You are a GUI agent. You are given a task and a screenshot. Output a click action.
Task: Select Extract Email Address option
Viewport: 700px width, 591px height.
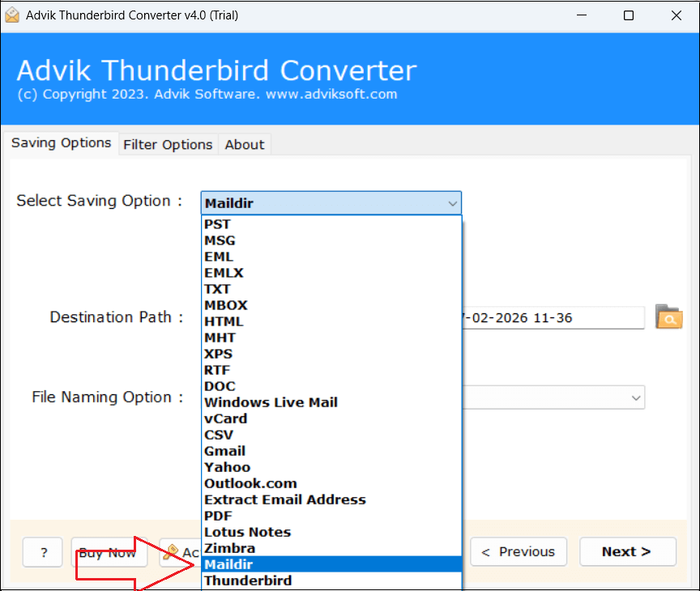click(284, 500)
